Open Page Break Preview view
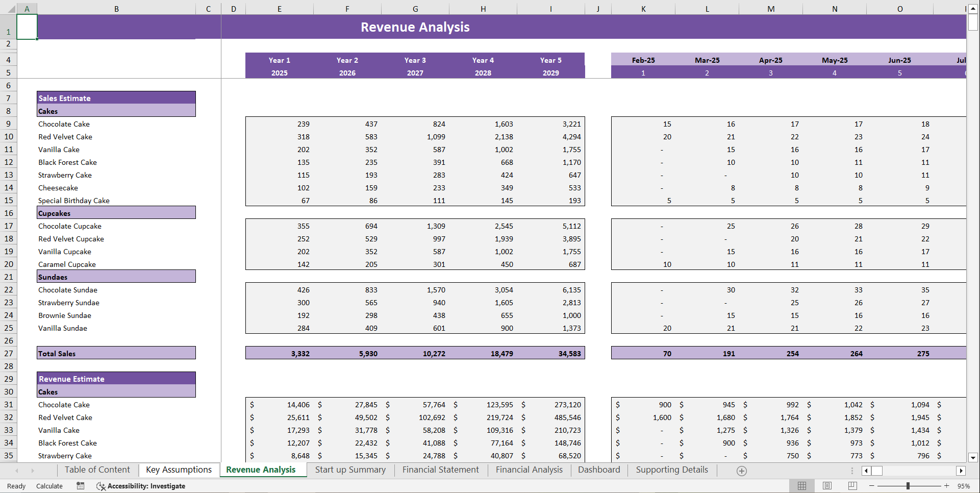Viewport: 980px width, 493px height. tap(851, 486)
